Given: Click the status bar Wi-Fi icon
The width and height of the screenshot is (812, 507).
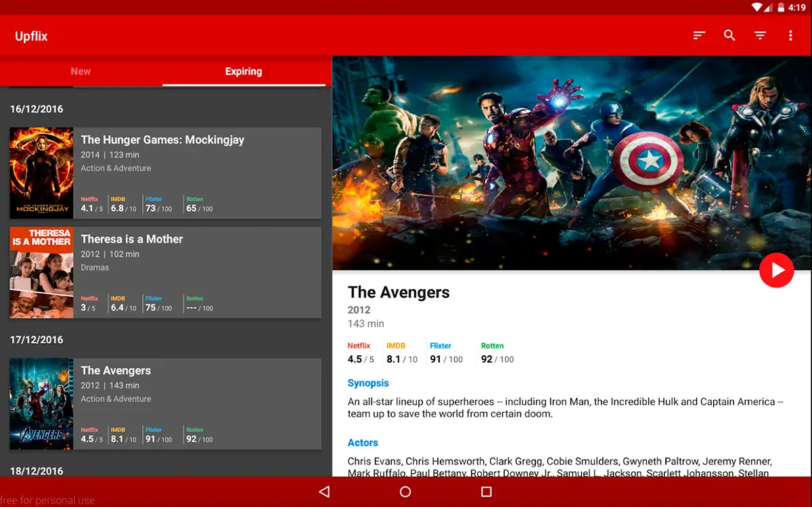Looking at the screenshot, I should pos(757,7).
